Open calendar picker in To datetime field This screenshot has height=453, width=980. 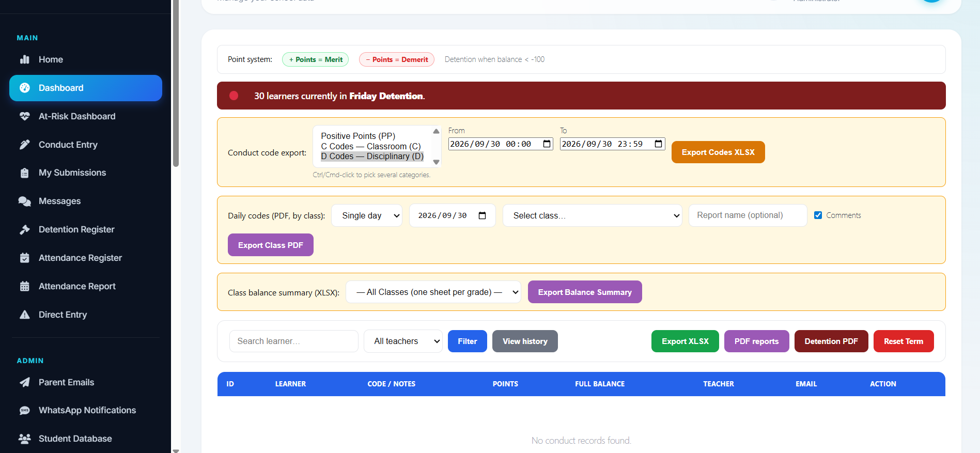tap(658, 144)
